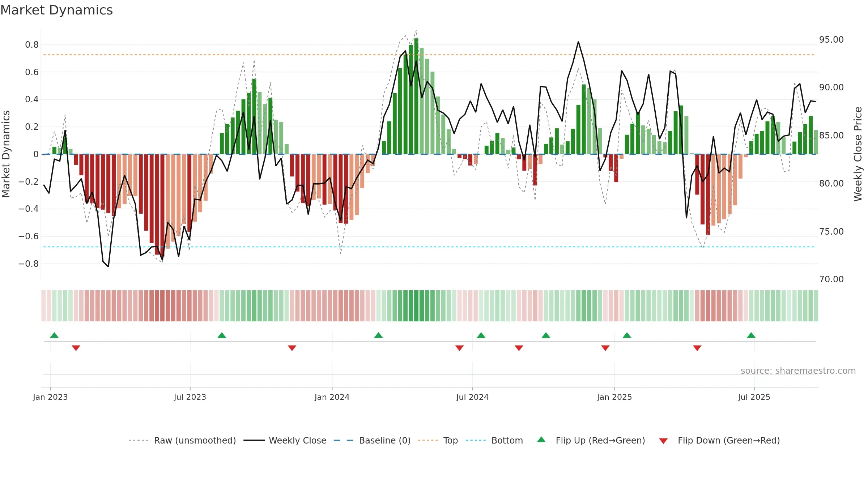Click the Jan 2023 x-axis label
Image resolution: width=868 pixels, height=488 pixels.
coord(50,397)
